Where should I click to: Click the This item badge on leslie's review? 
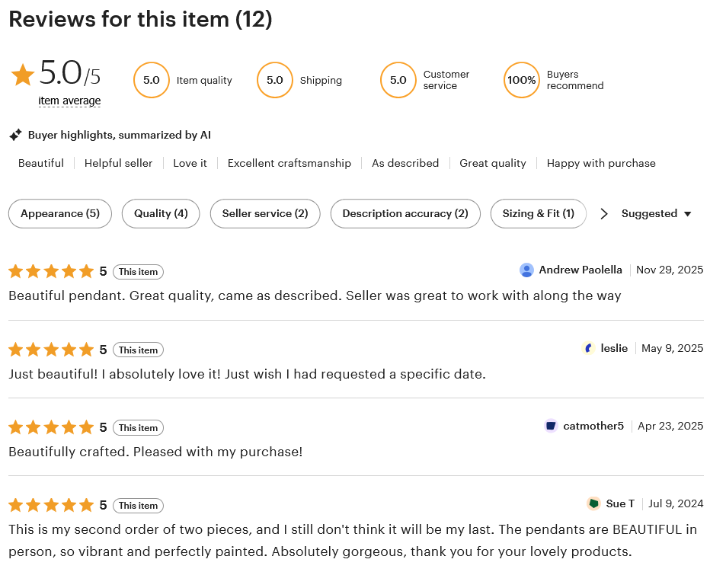point(138,350)
